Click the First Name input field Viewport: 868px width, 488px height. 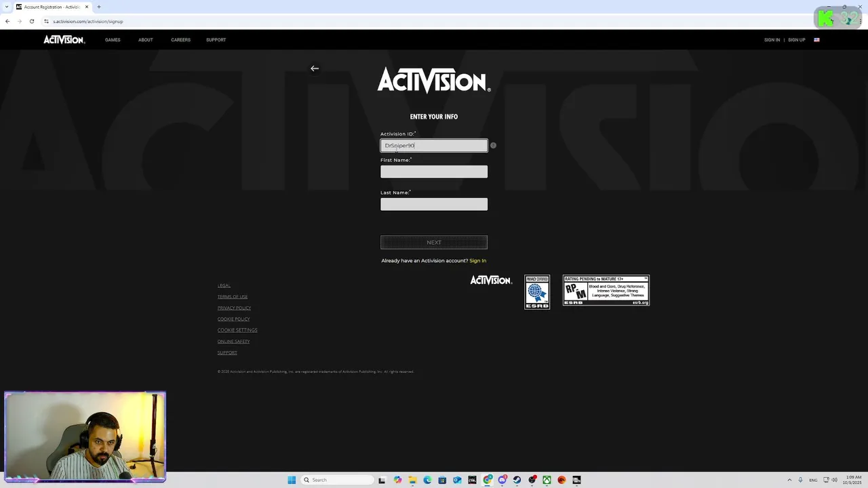click(434, 171)
